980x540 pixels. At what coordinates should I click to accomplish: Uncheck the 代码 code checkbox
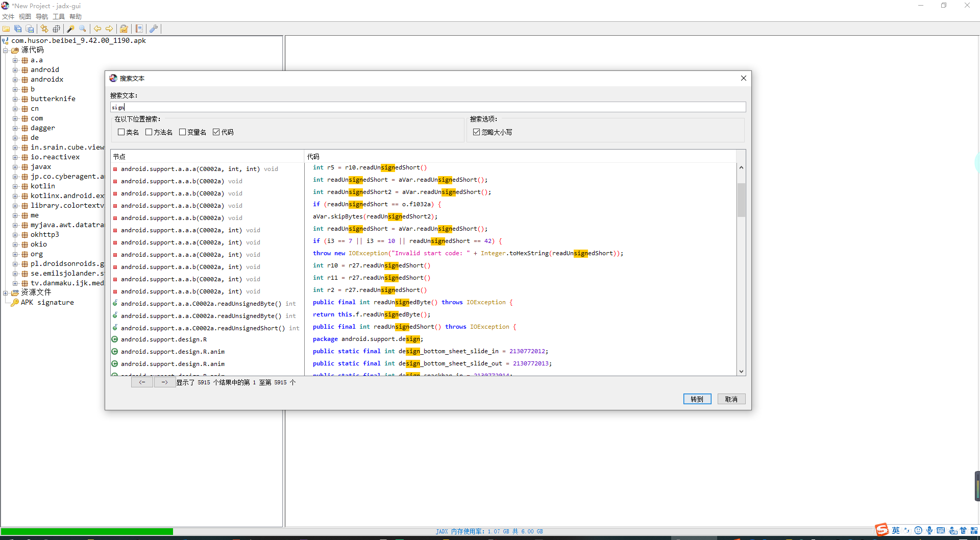[216, 132]
